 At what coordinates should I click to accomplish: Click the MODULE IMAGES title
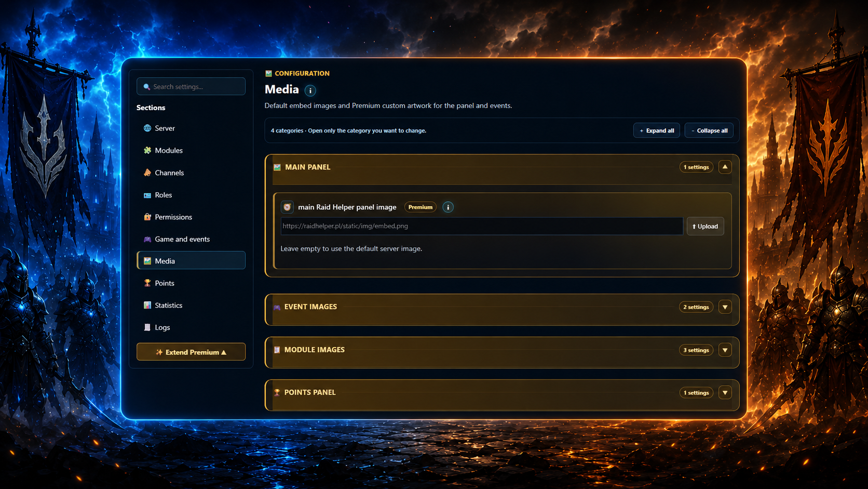point(315,350)
